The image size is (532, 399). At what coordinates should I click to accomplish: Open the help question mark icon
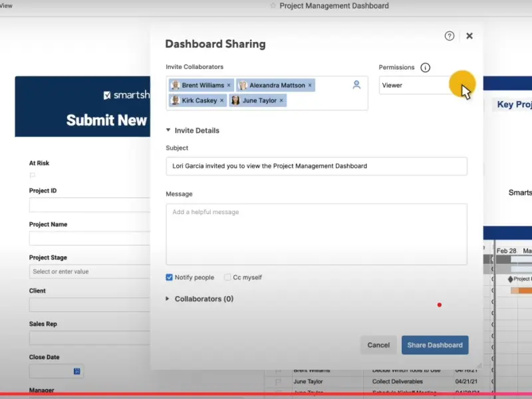point(450,36)
